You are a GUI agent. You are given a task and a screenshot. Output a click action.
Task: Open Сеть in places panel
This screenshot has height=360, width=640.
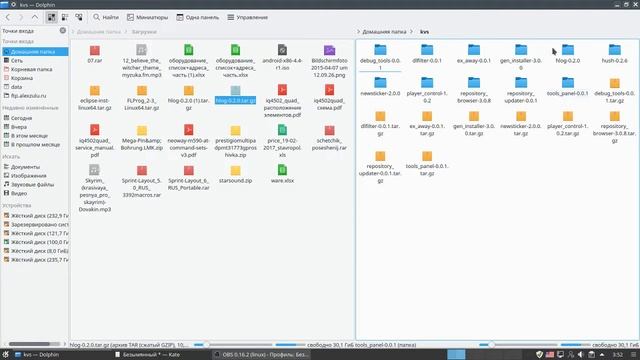pyautogui.click(x=35, y=60)
